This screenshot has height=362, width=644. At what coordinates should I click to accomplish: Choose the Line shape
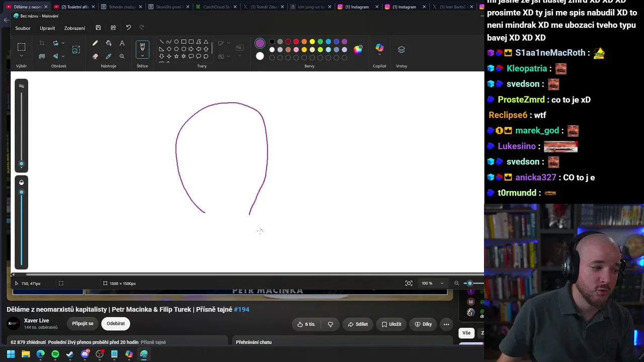pos(161,42)
